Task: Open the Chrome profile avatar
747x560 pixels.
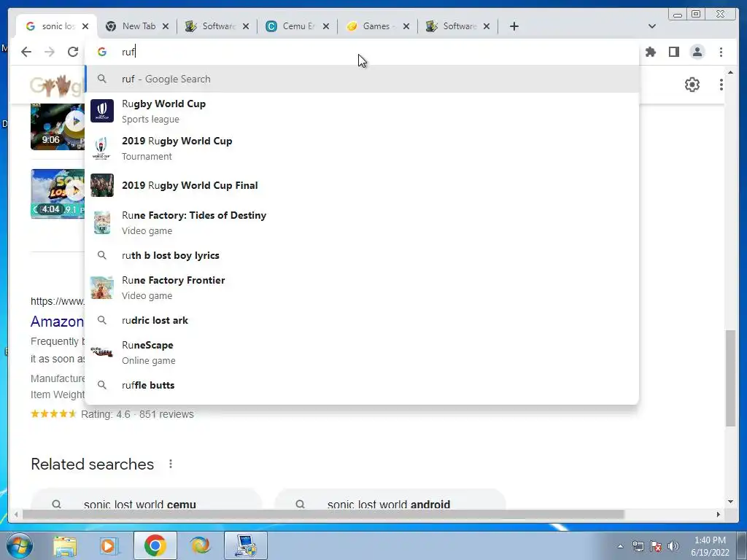Action: (697, 52)
